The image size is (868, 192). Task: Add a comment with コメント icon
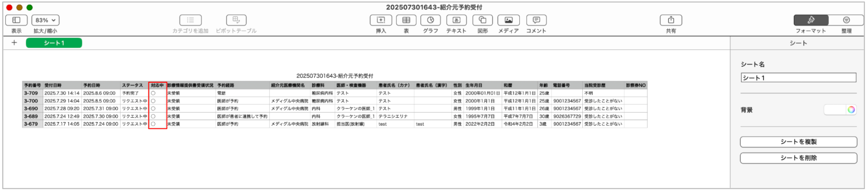pyautogui.click(x=536, y=20)
